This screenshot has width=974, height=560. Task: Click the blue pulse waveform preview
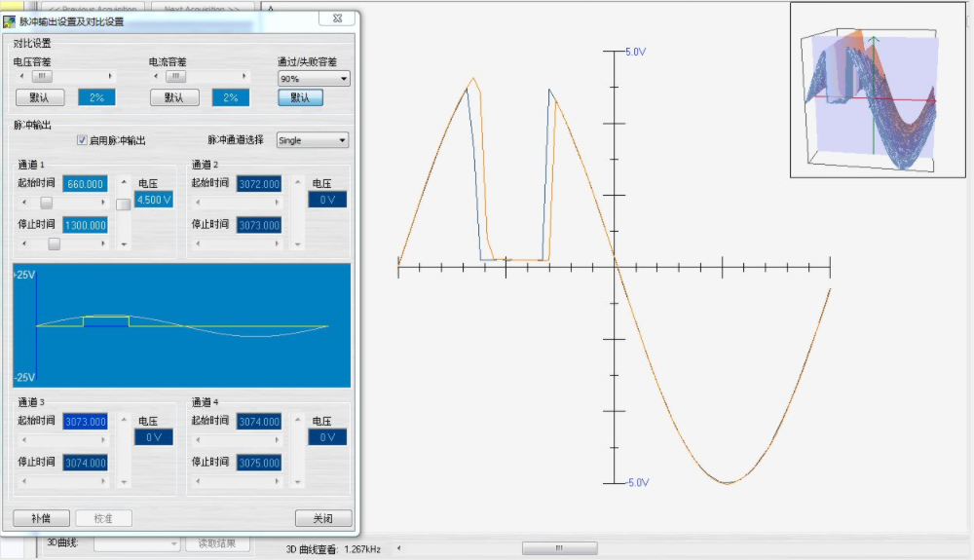click(181, 325)
